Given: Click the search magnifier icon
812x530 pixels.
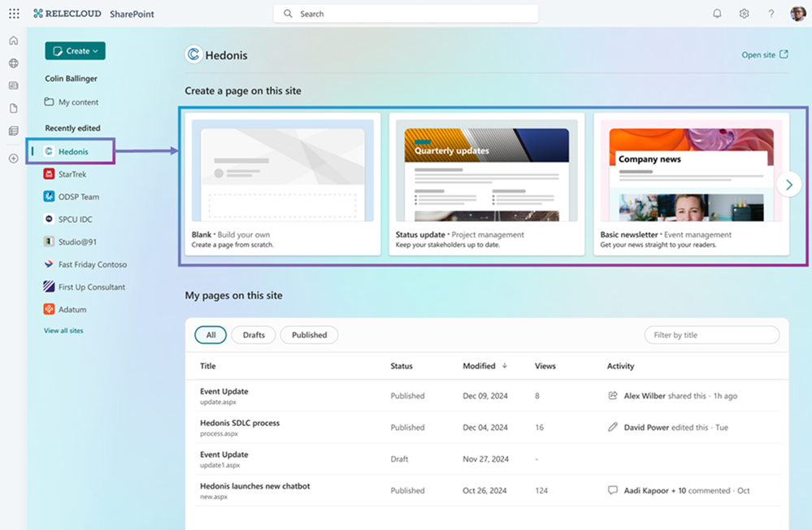Looking at the screenshot, I should (288, 14).
